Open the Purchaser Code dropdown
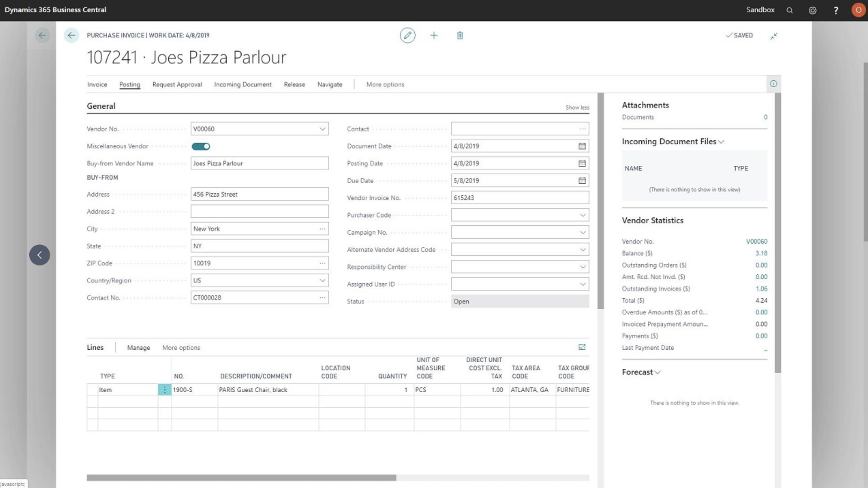Screen dimensions: 868x488 tap(582, 215)
